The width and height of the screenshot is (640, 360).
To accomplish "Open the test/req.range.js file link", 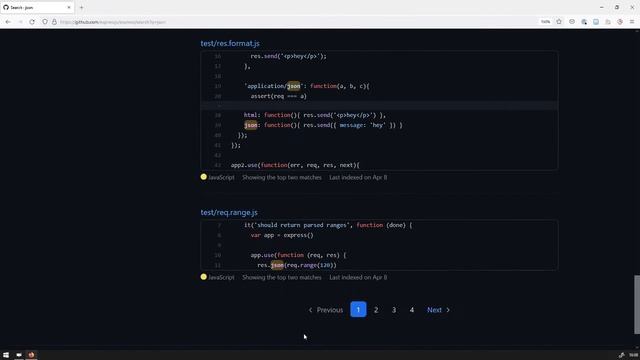I will click(x=229, y=212).
